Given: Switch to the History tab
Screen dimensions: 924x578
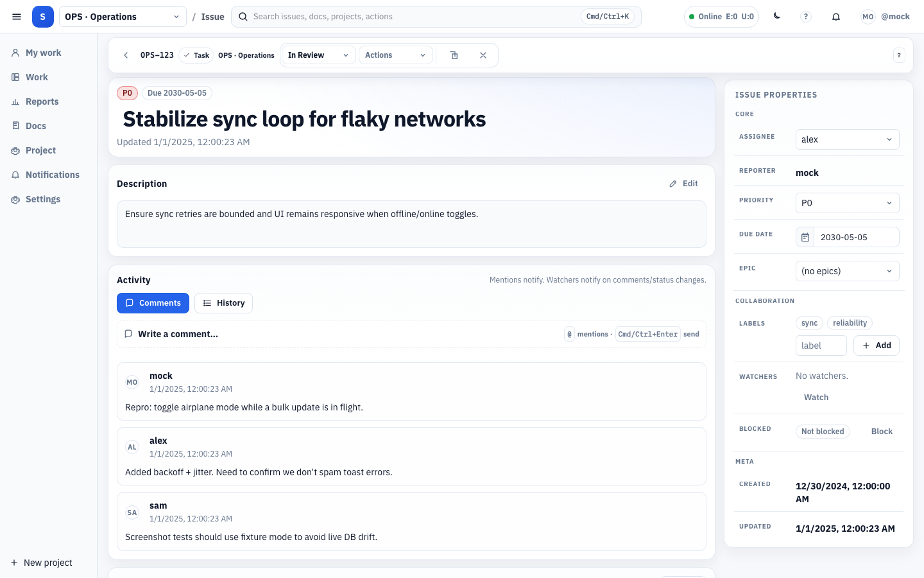Looking at the screenshot, I should 223,303.
